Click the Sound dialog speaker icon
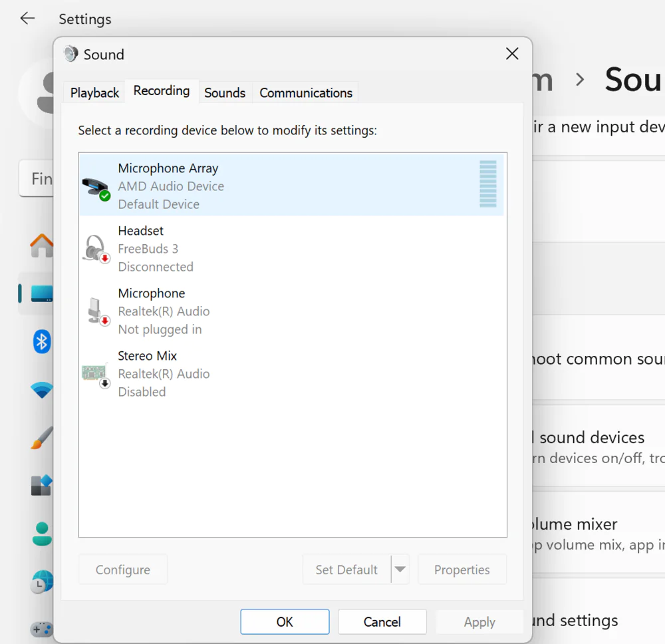665x644 pixels. (71, 54)
